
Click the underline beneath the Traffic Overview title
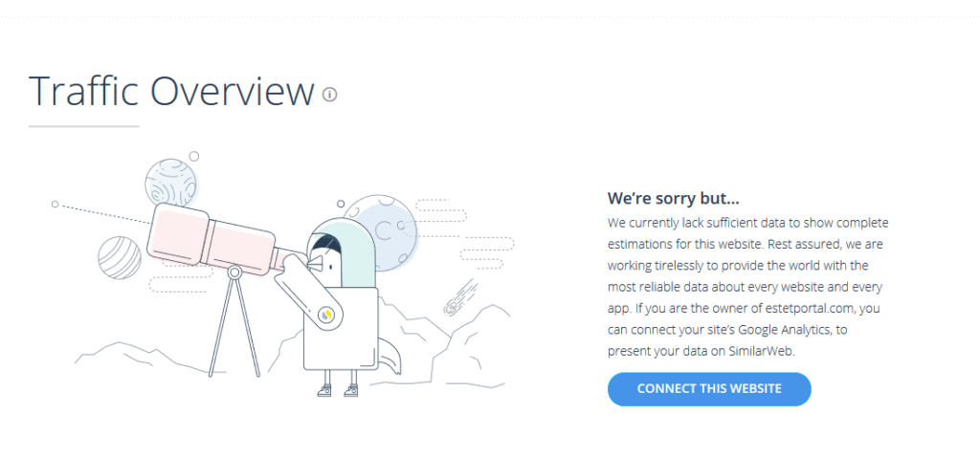pyautogui.click(x=84, y=126)
